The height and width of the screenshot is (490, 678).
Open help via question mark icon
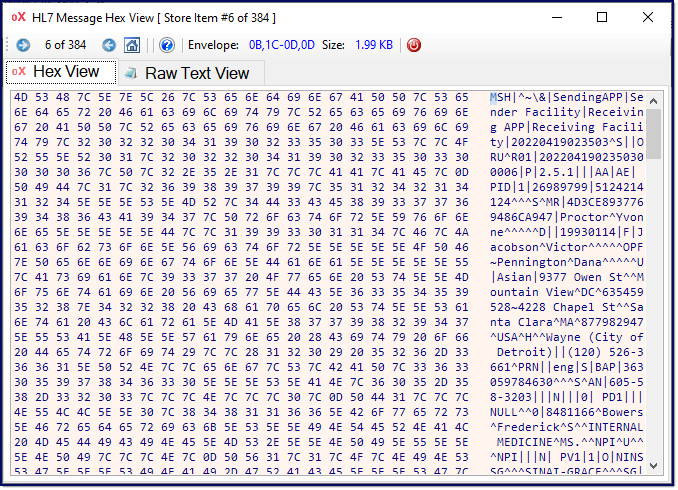coord(166,45)
